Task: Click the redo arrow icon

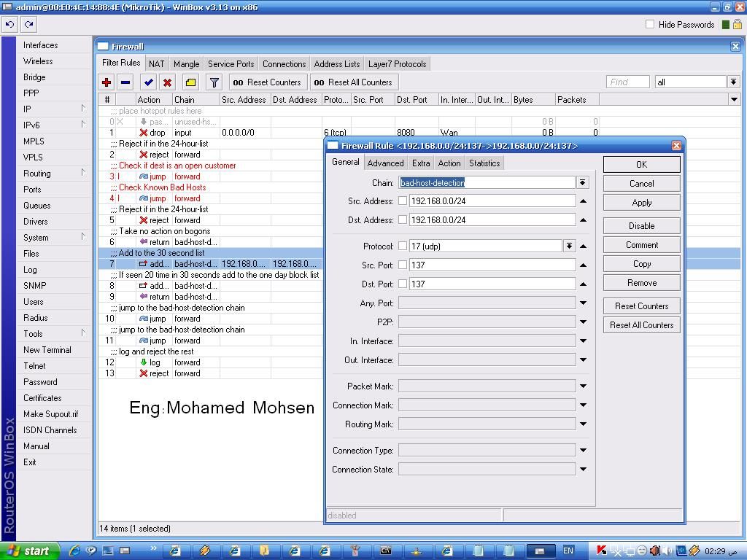Action: 28,24
